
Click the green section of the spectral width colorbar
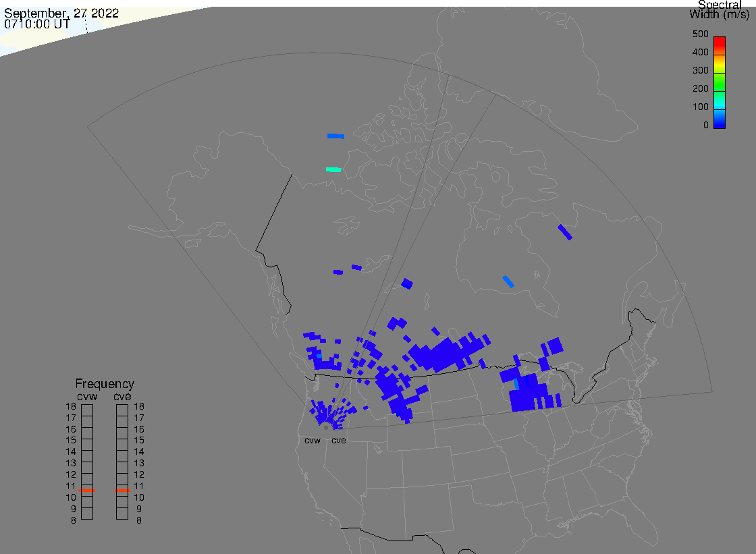[720, 82]
